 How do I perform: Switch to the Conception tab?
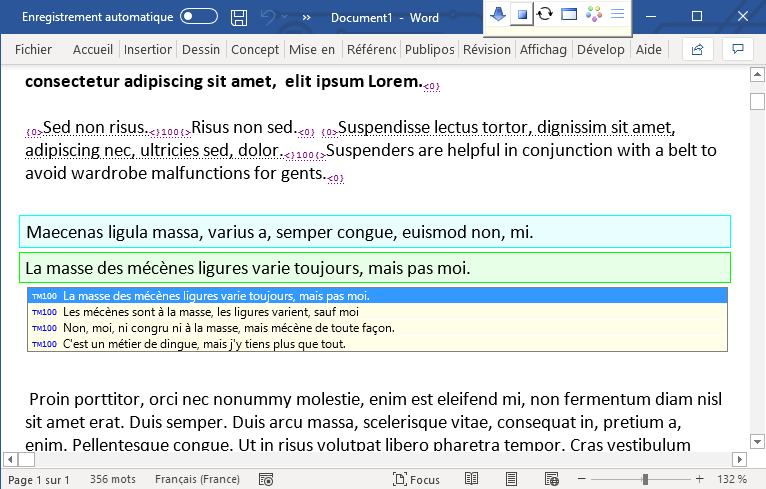point(255,49)
